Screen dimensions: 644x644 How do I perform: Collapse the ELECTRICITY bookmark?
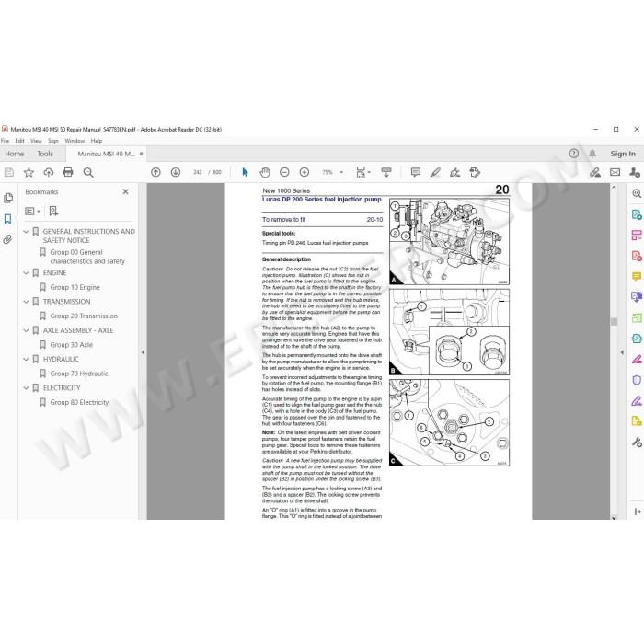[x=27, y=387]
